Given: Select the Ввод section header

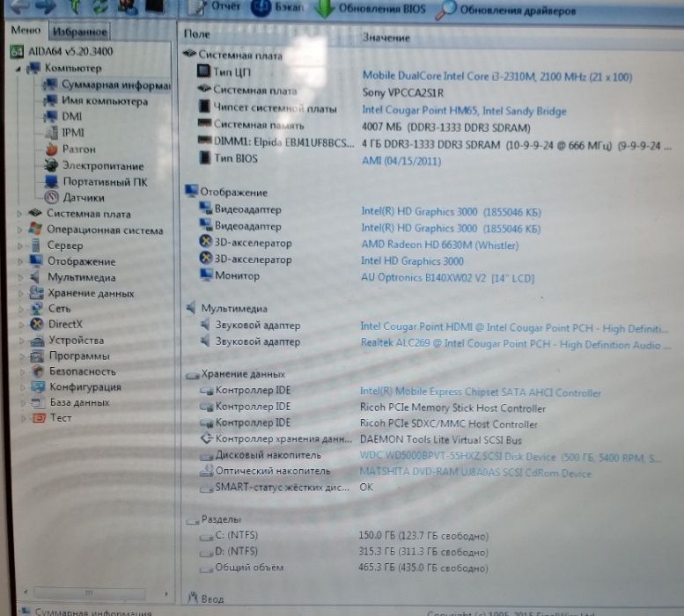Looking at the screenshot, I should click(206, 598).
